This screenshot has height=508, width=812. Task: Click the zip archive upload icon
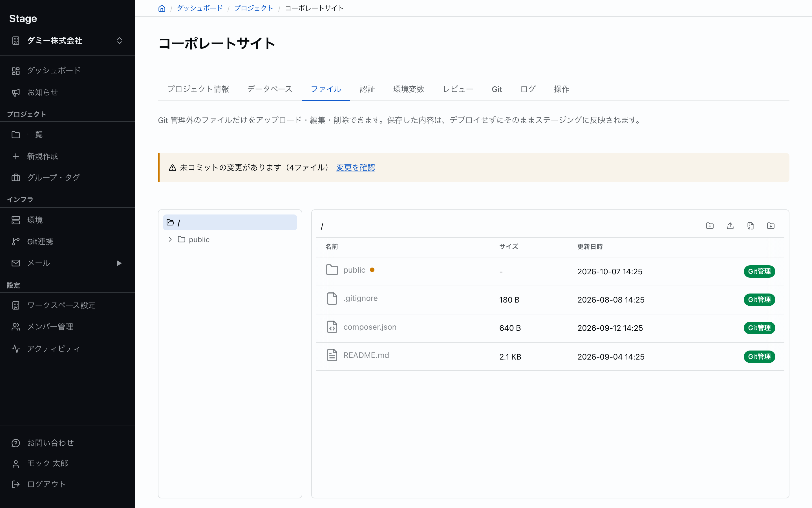[751, 226]
